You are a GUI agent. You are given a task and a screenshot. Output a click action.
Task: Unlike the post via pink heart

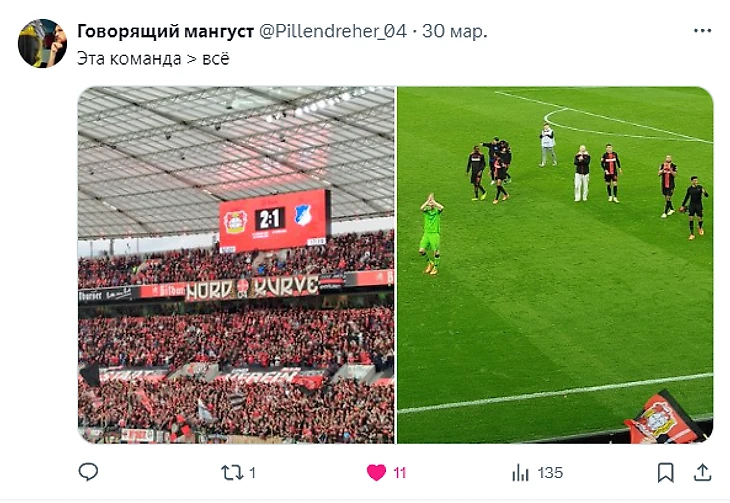(x=376, y=473)
